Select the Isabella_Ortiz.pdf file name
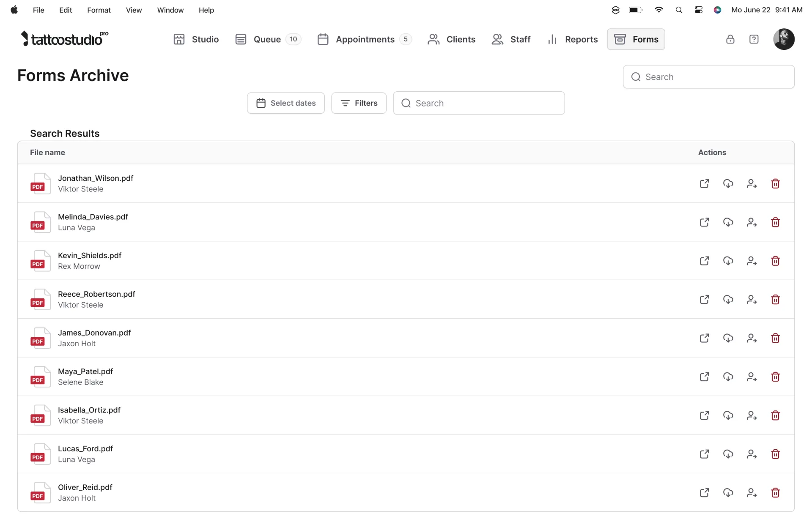The height and width of the screenshot is (527, 812). [89, 410]
